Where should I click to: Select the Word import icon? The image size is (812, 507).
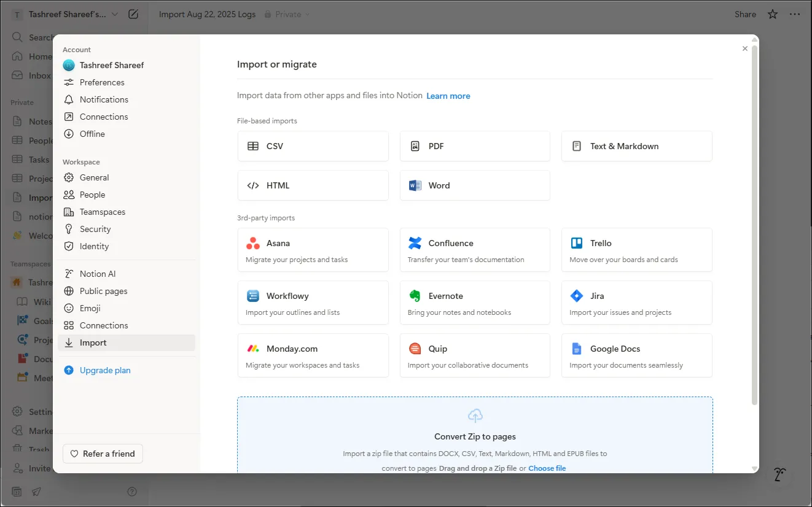[415, 185]
